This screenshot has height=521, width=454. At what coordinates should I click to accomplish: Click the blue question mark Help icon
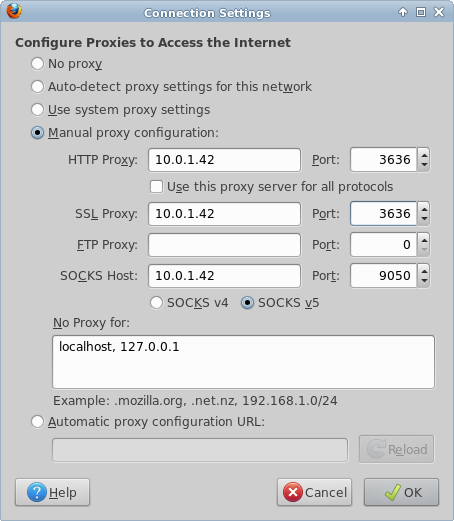[37, 492]
